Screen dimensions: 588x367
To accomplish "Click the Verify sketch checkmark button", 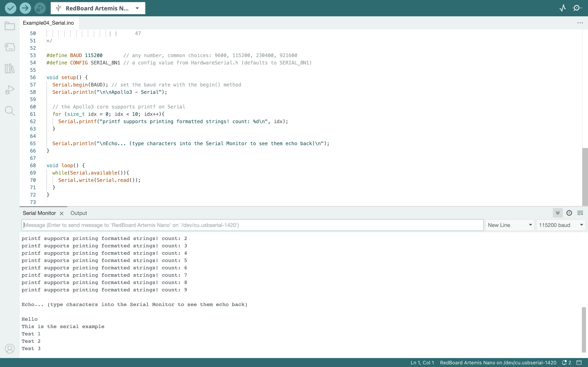I will coord(10,8).
